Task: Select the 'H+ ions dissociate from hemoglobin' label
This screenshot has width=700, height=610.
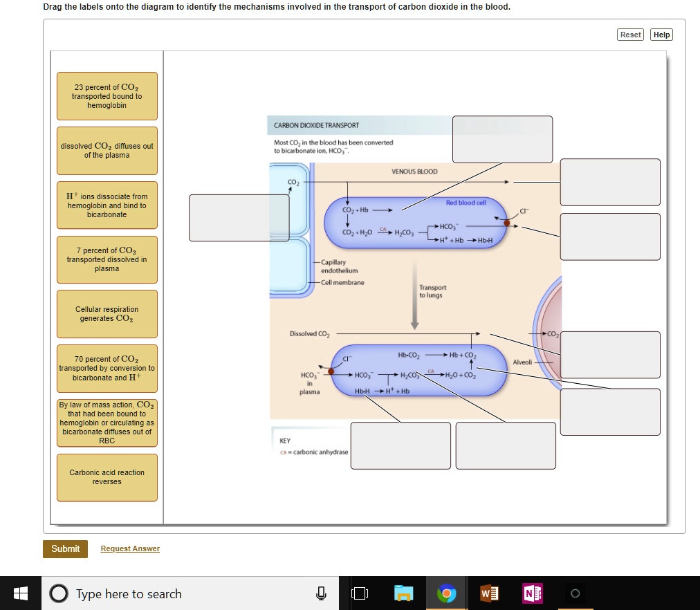Action: [107, 205]
